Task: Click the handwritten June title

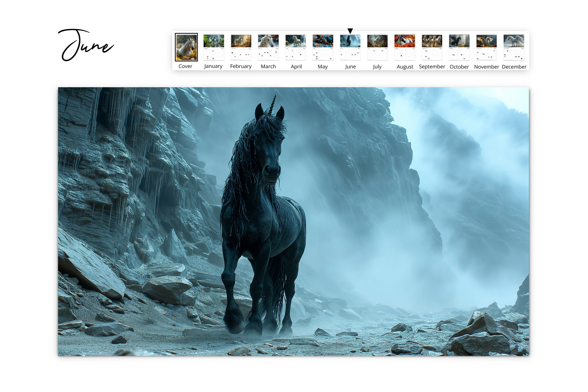Action: pyautogui.click(x=86, y=45)
